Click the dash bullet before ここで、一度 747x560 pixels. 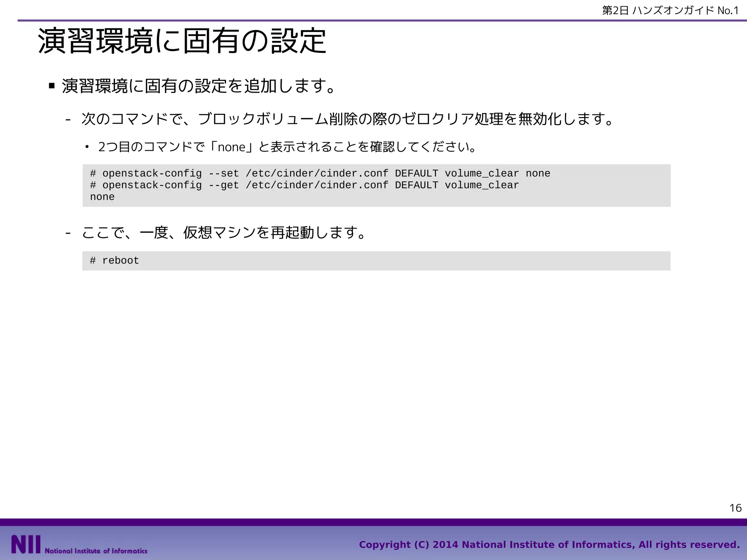[x=67, y=233]
